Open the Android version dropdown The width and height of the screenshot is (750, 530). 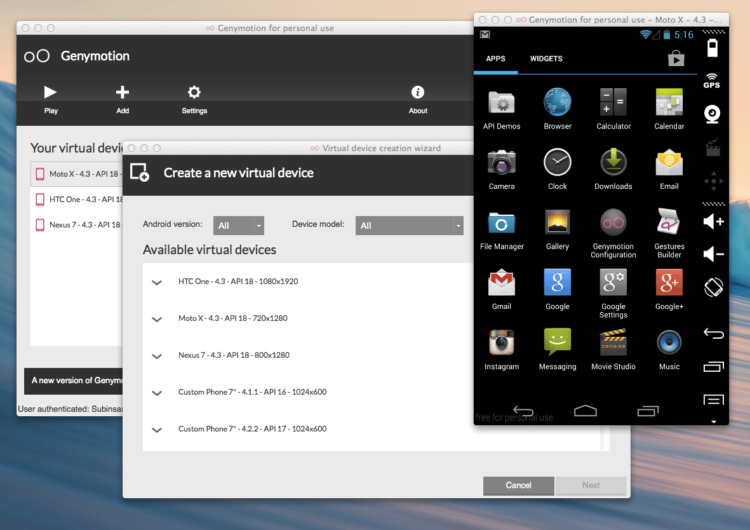click(x=238, y=225)
